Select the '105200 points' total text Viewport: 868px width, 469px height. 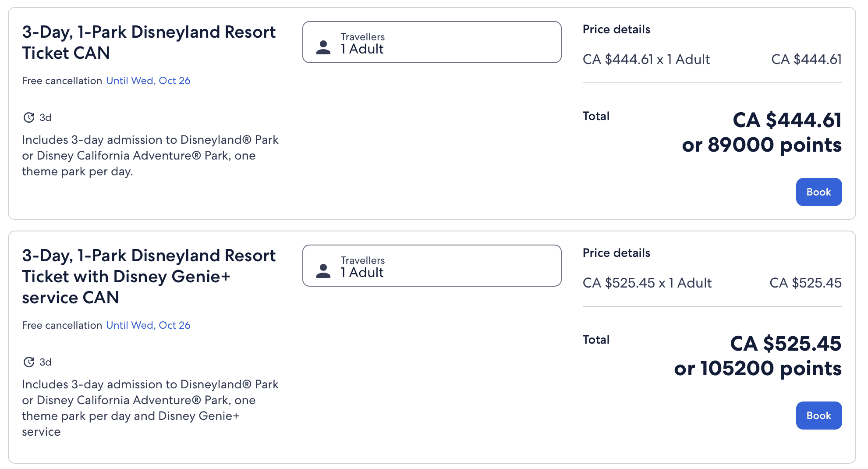coord(758,369)
